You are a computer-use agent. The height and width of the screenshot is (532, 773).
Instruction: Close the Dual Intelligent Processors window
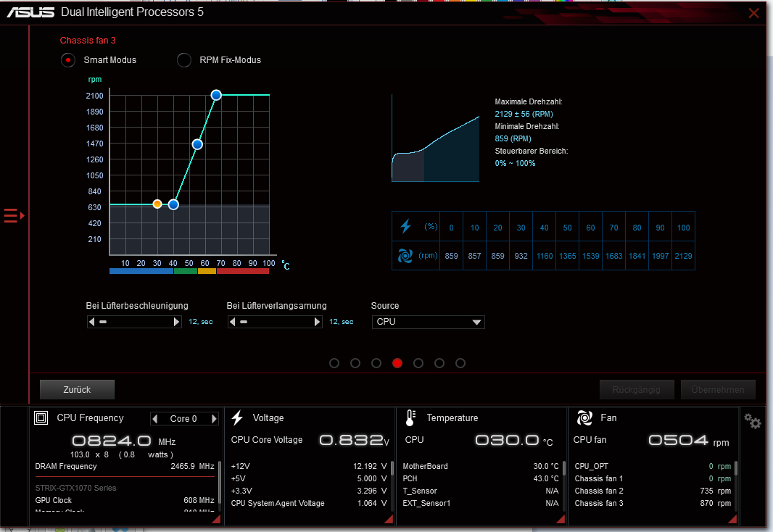pyautogui.click(x=753, y=13)
